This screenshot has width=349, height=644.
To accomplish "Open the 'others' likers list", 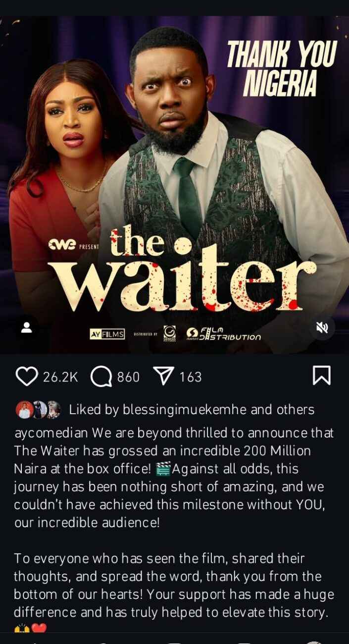I will (x=297, y=410).
